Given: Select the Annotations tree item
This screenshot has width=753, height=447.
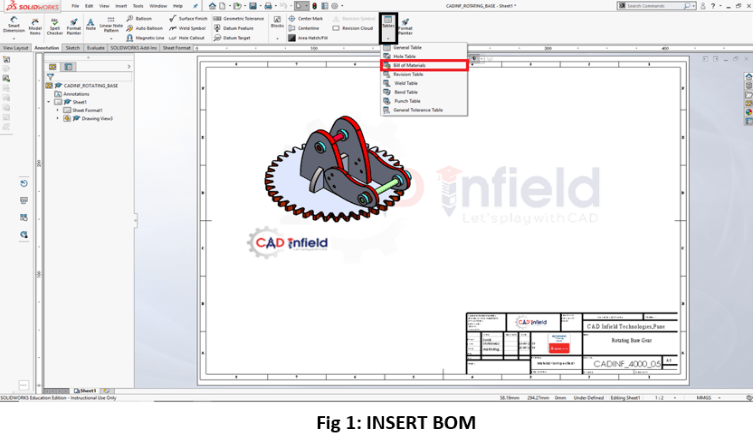Looking at the screenshot, I should 76,94.
